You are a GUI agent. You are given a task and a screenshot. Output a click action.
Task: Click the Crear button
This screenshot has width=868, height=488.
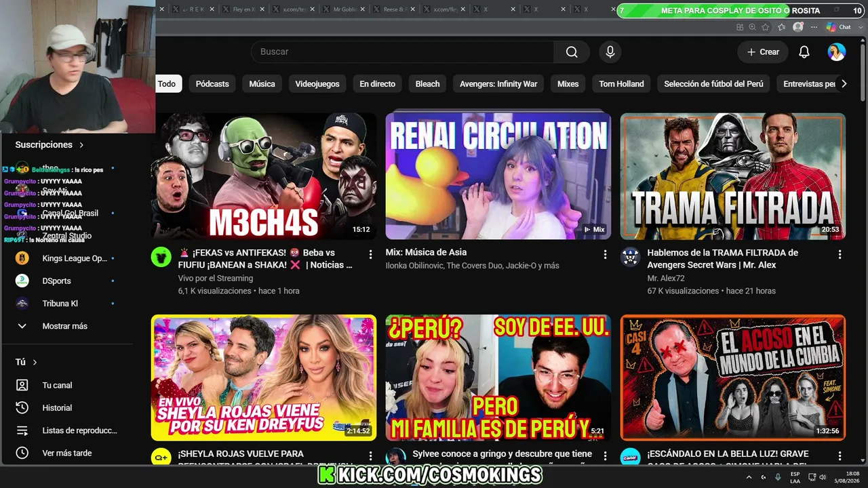pos(763,52)
